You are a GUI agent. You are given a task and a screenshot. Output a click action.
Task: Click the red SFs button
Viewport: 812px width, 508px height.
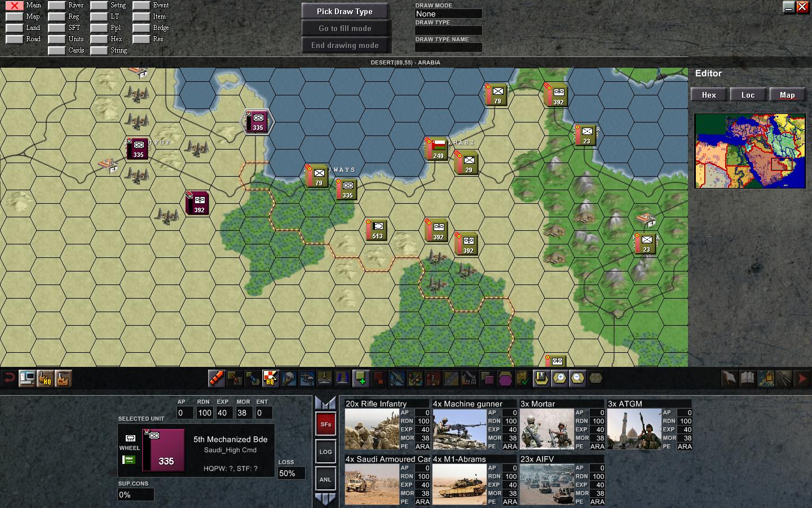[325, 424]
